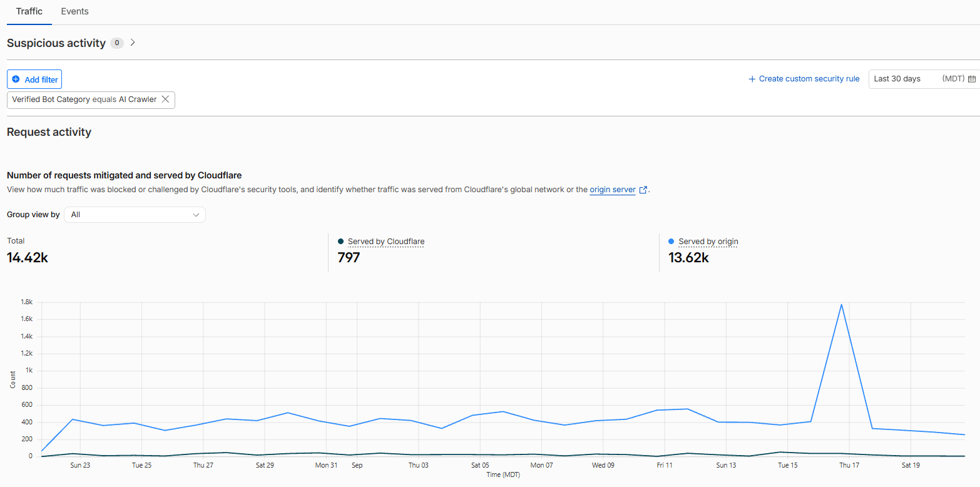This screenshot has height=487, width=980.
Task: Remove the AI Crawler filter chip
Action: coord(165,99)
